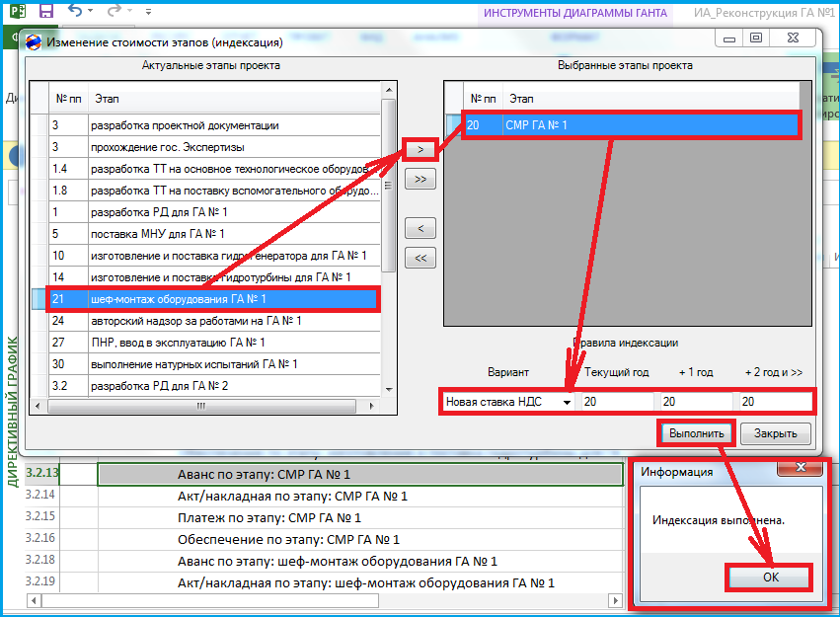Select task Платеж по этапу: СМР ГА № 1
Viewport: 840px width, 617px height.
click(360, 518)
